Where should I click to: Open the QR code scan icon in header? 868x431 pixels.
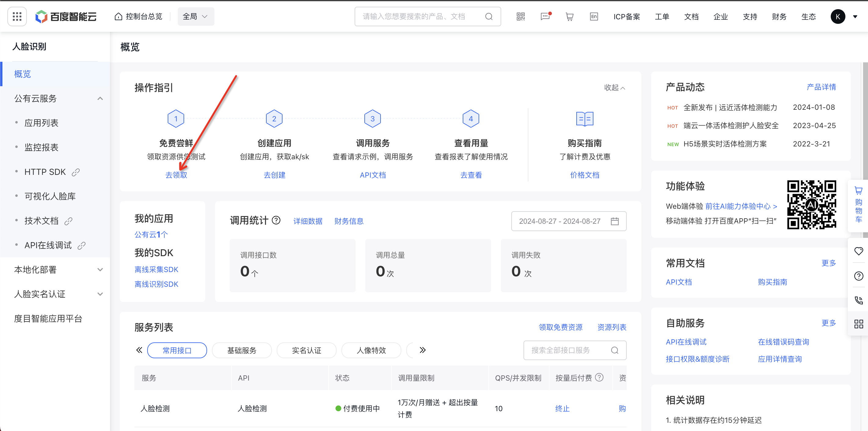[521, 17]
